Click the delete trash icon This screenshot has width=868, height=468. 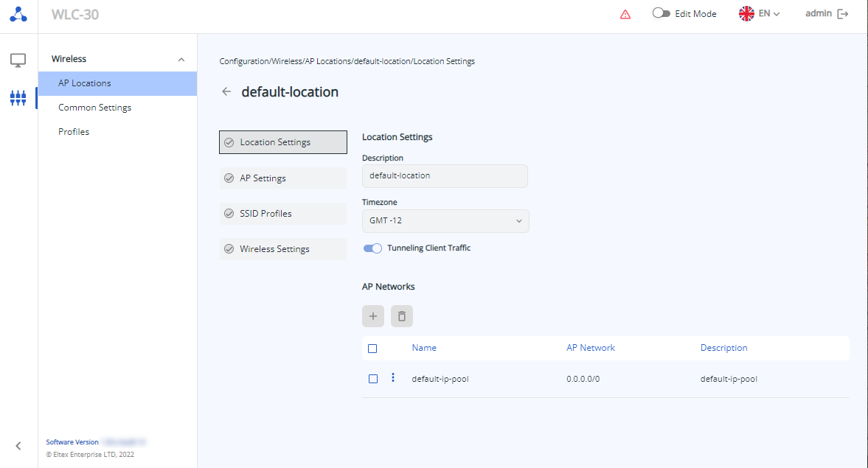pyautogui.click(x=402, y=316)
